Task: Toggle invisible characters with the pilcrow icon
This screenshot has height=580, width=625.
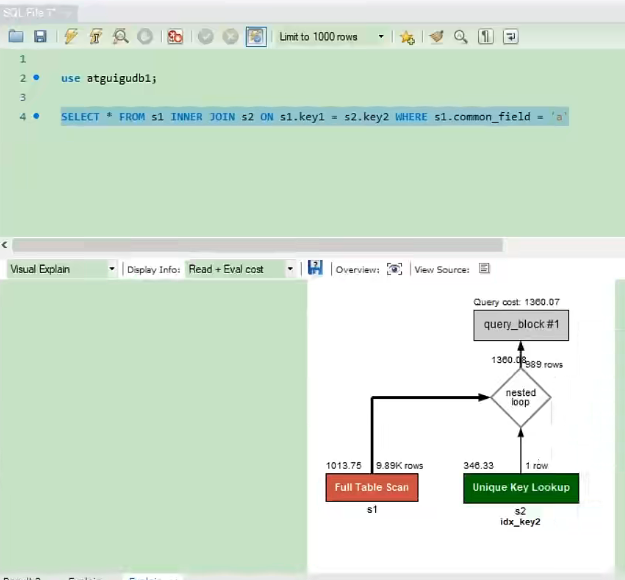Action: pyautogui.click(x=486, y=37)
